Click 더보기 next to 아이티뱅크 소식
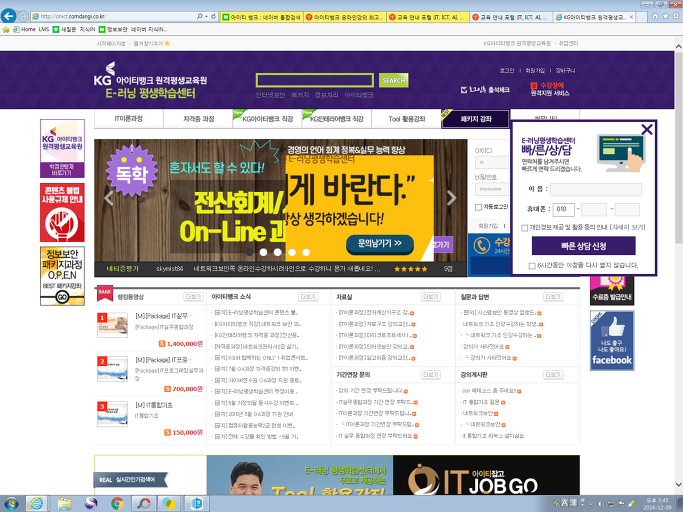 click(308, 297)
